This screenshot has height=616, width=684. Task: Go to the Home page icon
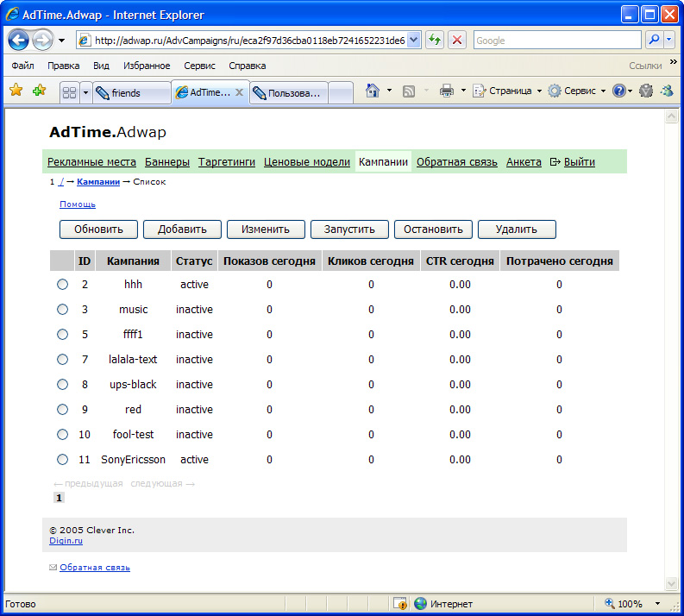pyautogui.click(x=373, y=91)
